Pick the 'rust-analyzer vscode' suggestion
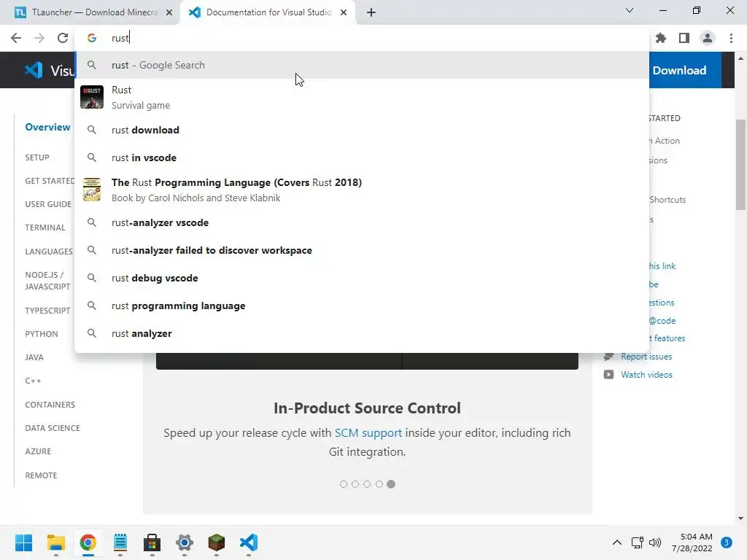 [362, 222]
